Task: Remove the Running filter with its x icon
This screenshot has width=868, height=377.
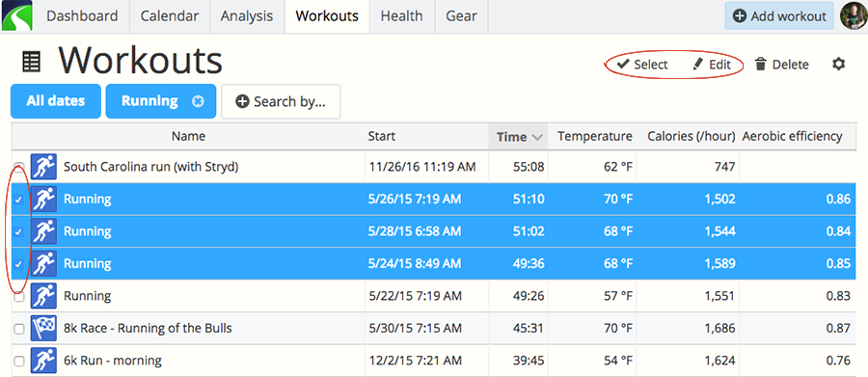Action: click(x=198, y=101)
